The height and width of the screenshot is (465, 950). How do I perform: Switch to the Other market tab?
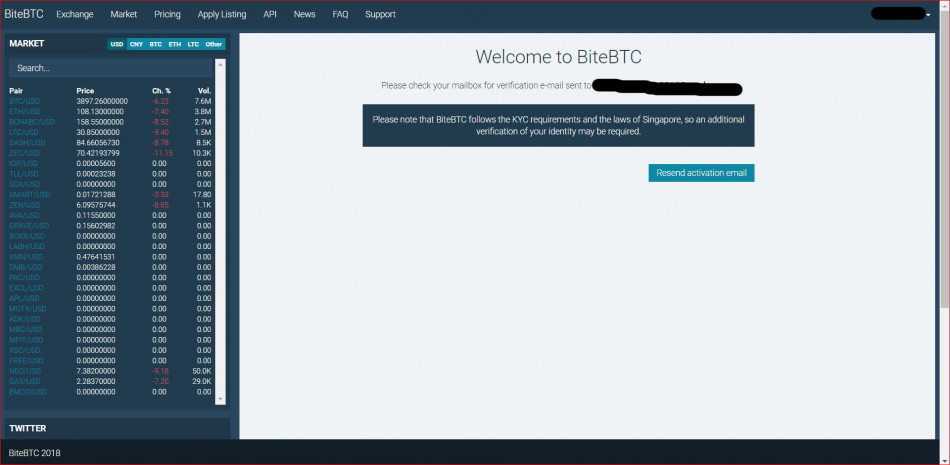pyautogui.click(x=214, y=44)
